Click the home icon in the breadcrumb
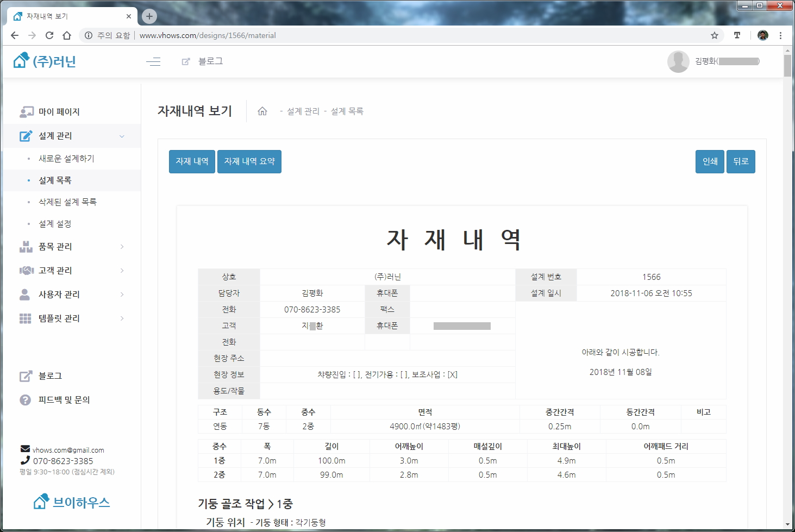Viewport: 795px width, 532px height. [x=262, y=111]
